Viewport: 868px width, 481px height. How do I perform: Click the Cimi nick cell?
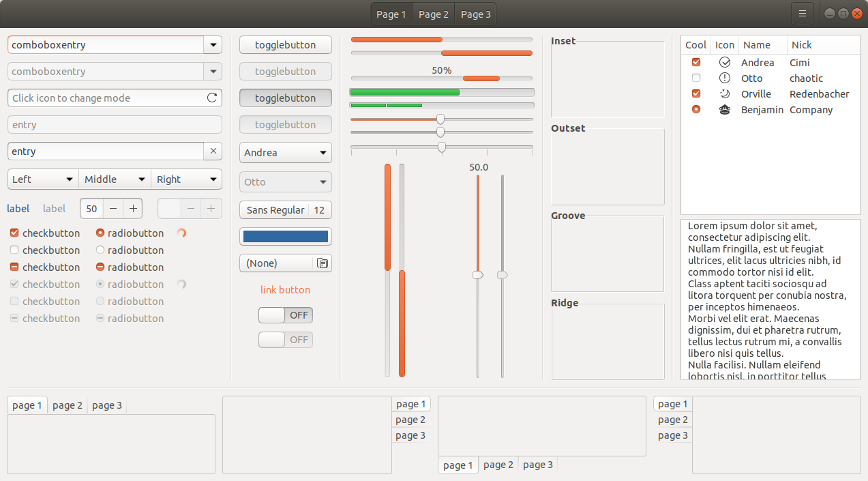[x=800, y=63]
